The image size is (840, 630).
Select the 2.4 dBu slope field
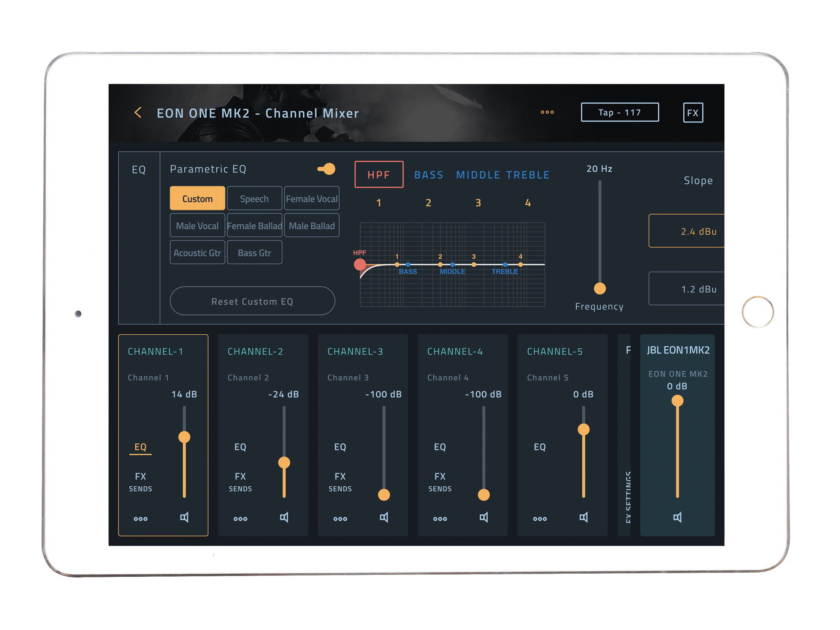[687, 231]
